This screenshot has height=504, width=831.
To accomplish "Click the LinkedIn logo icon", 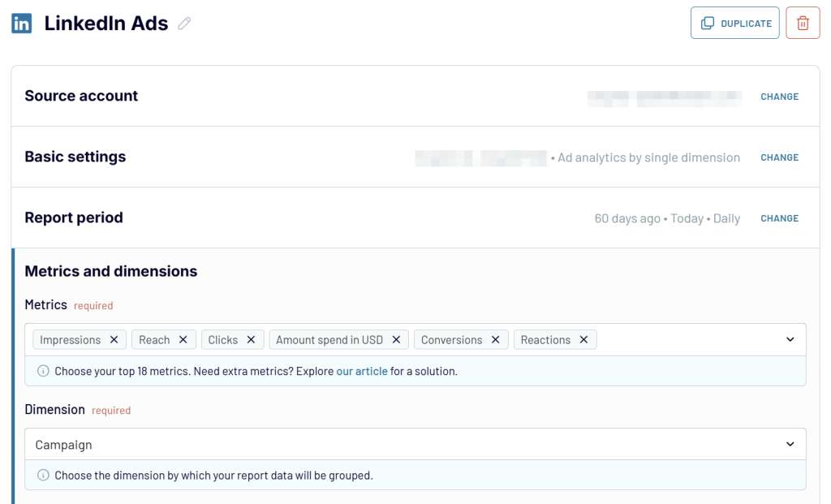I will 22,24.
